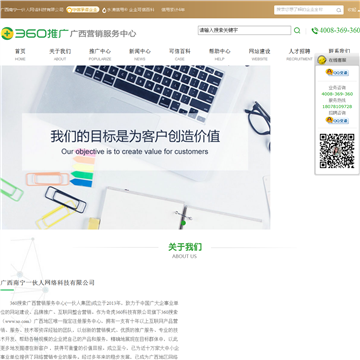Click the 广西南宁一伙人网络科技有限公司 heading in About section
This screenshot has height=360, width=360.
(47, 283)
